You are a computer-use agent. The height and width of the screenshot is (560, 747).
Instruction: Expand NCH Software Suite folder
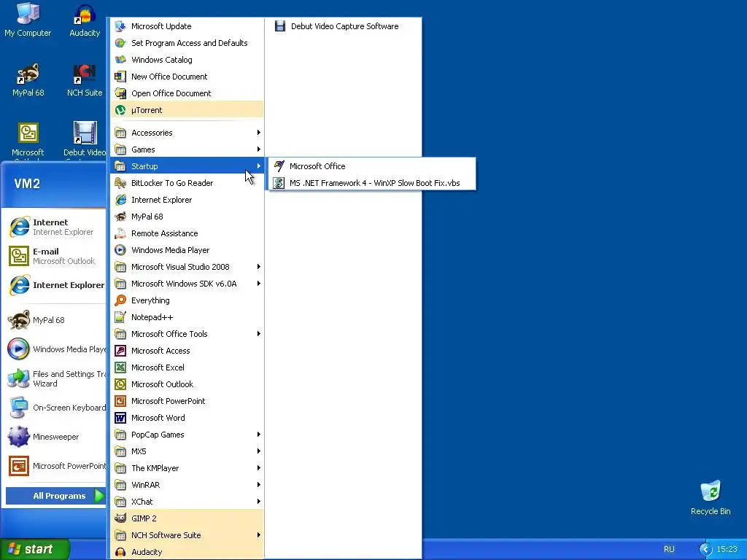point(187,535)
